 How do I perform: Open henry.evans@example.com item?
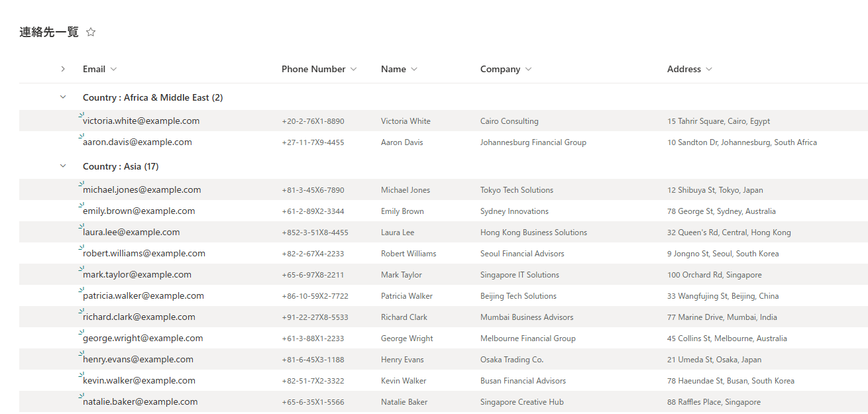tap(138, 360)
